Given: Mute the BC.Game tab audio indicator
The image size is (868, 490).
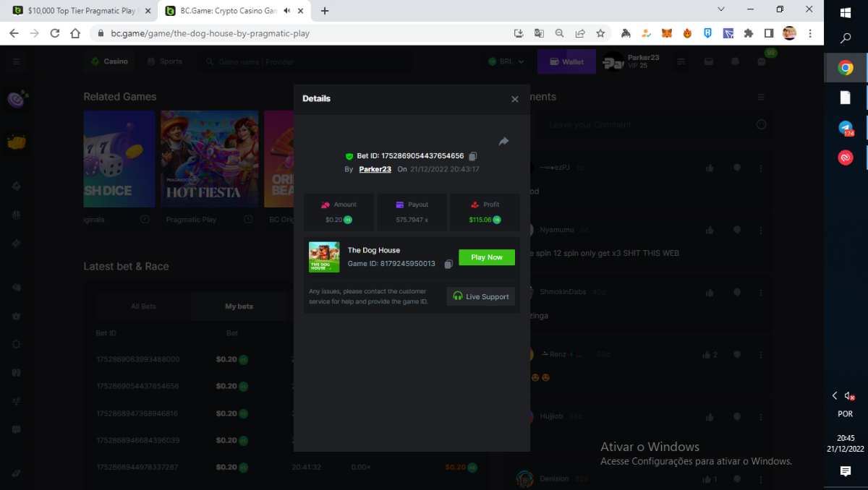Looking at the screenshot, I should [x=287, y=11].
